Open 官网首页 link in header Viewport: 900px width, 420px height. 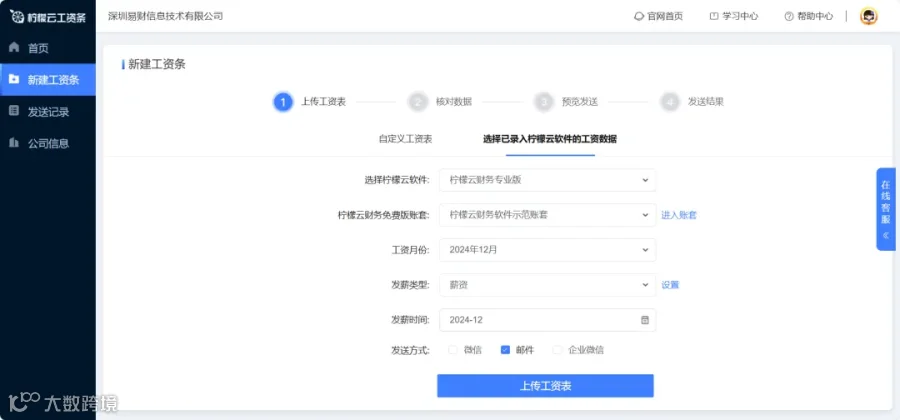[x=658, y=16]
